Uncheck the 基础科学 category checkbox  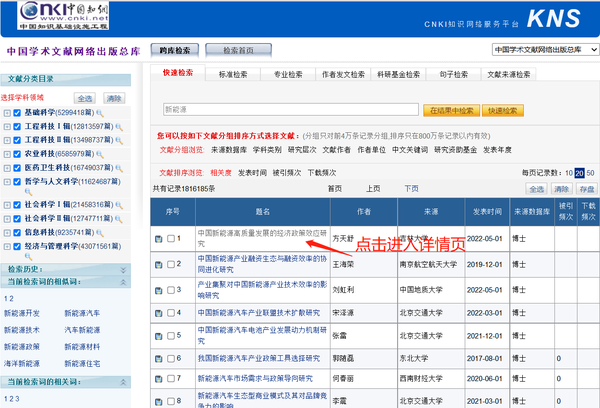17,113
